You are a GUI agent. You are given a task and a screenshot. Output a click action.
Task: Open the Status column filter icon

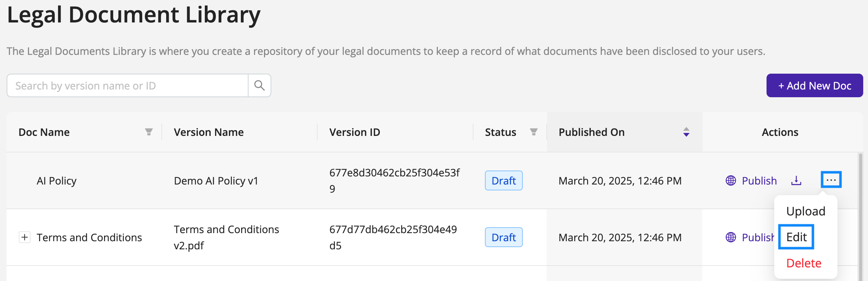click(x=534, y=132)
